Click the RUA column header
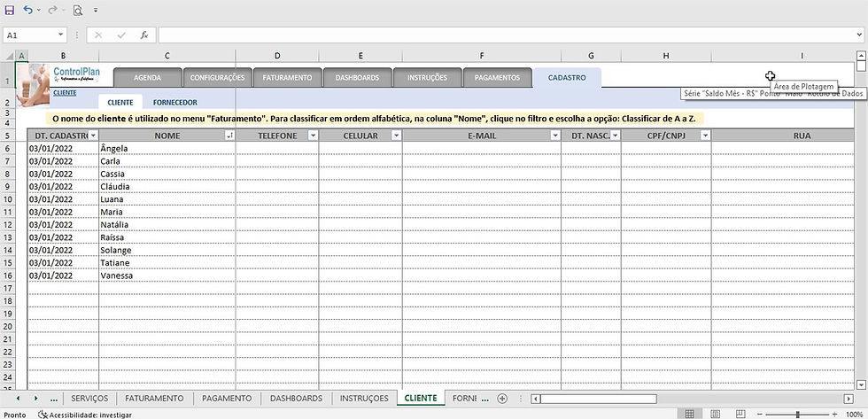 [x=783, y=136]
